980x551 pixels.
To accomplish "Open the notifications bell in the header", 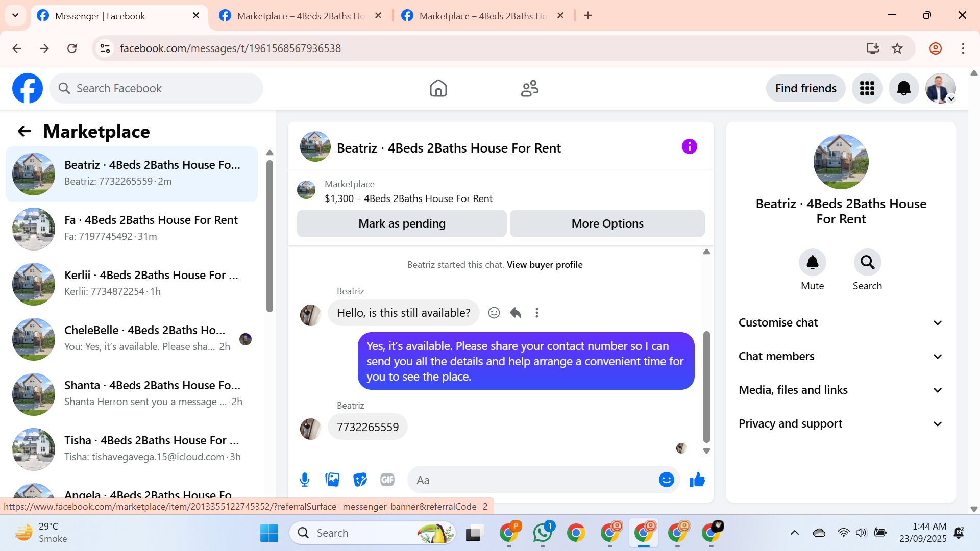I will (x=903, y=88).
